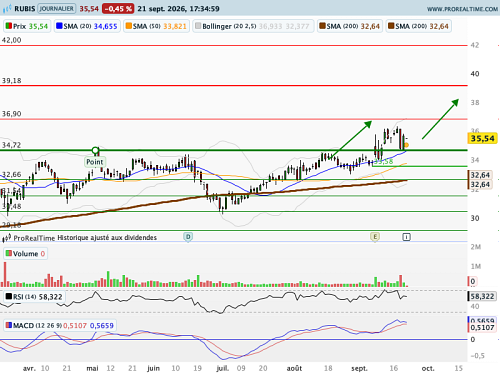
Task: Click the lower 32,64 SMA price tag
Action: click(x=480, y=185)
